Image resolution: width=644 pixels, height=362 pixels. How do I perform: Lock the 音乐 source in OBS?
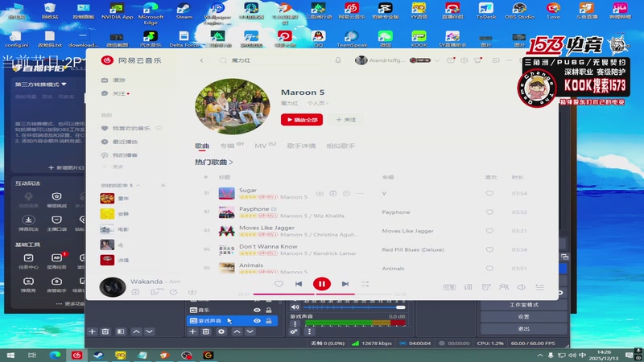pos(269,310)
